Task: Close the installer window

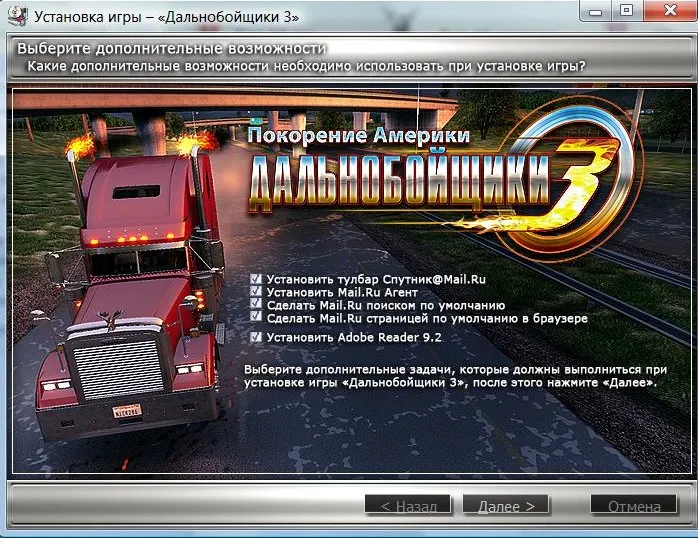Action: (x=670, y=11)
